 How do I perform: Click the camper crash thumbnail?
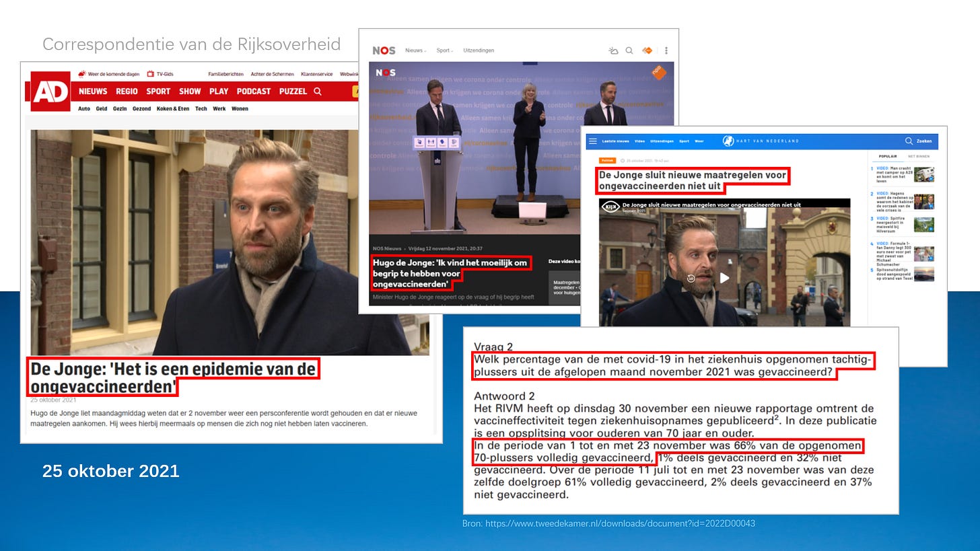coord(924,174)
